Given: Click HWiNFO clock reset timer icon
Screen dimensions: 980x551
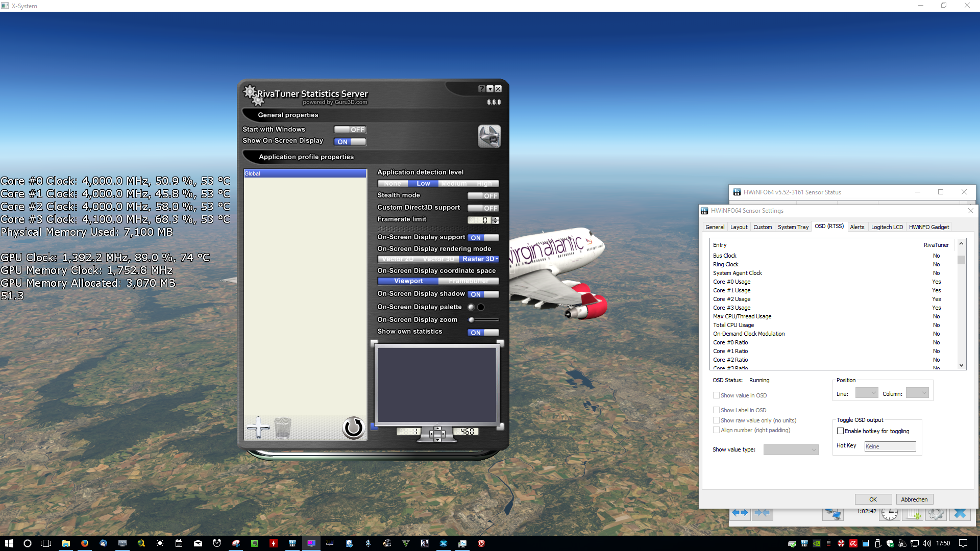Looking at the screenshot, I should 889,514.
